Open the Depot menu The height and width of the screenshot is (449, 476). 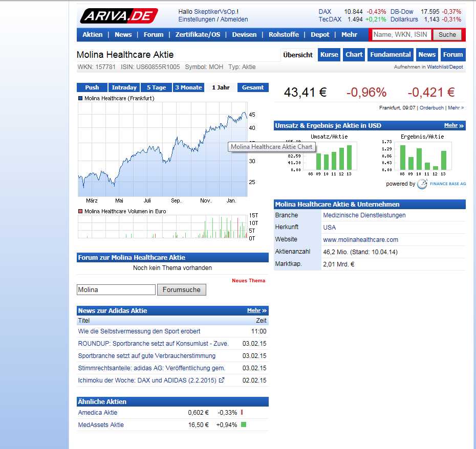(x=320, y=35)
